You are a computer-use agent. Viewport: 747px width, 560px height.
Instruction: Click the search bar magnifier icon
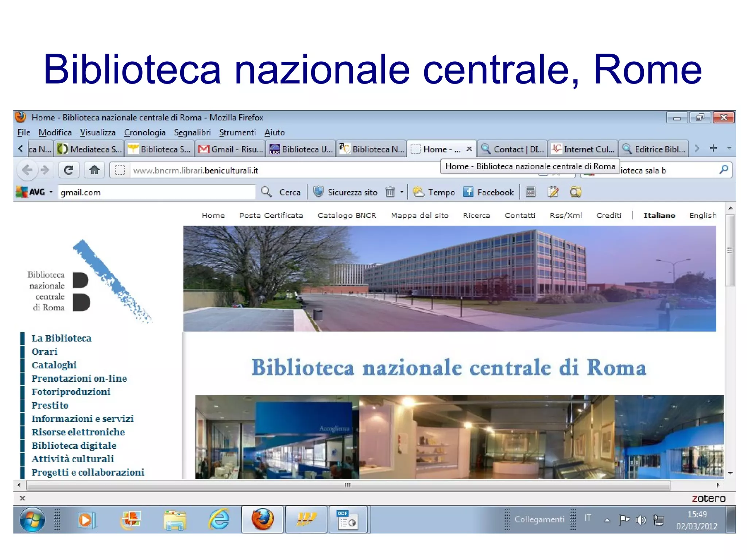coord(724,170)
